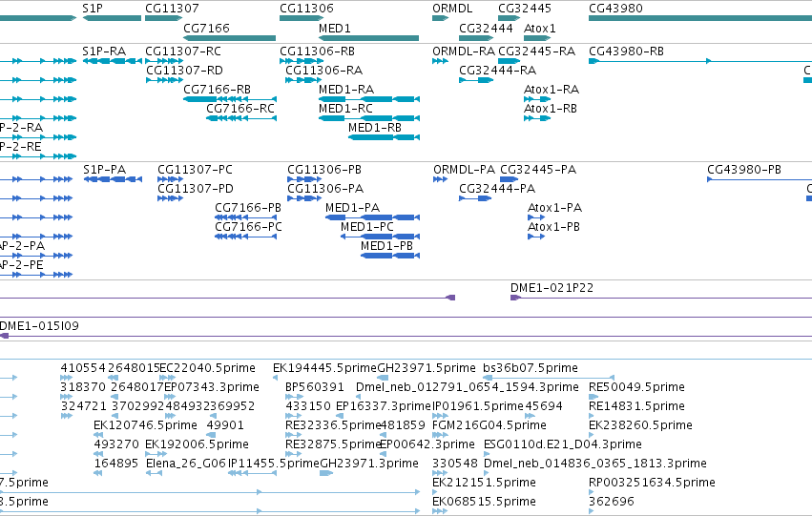This screenshot has width=812, height=516.
Task: Click EST EK194445.5prime
Action: click(276, 378)
